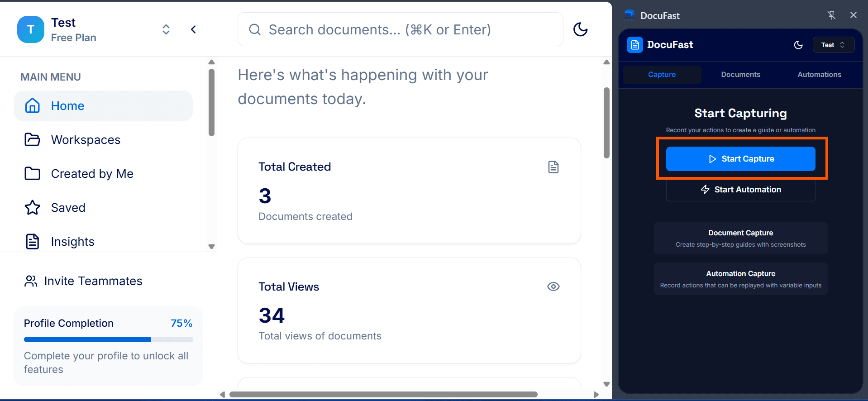
Task: Click the DocuFast extension title bar logo
Action: tap(629, 15)
